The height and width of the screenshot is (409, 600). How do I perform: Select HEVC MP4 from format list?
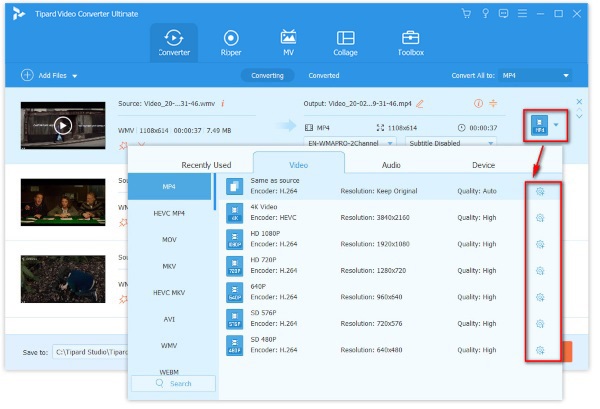coord(171,213)
